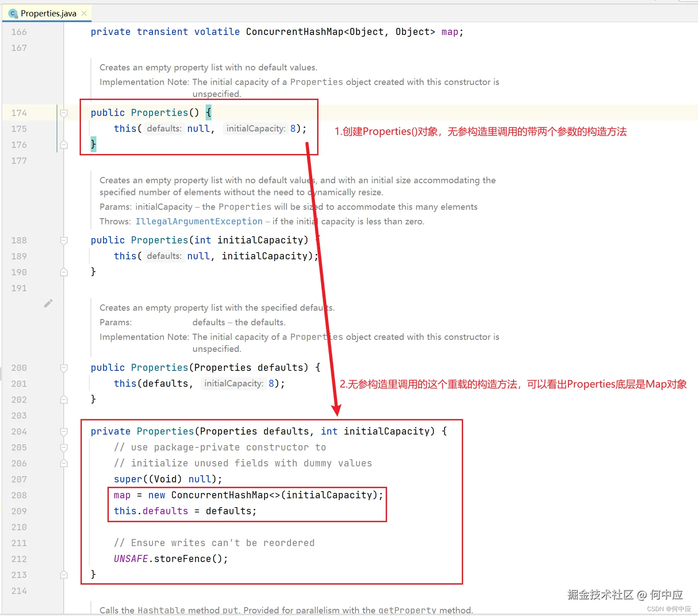Collapse the fold marker at line 174
This screenshot has height=616, width=698.
(64, 113)
